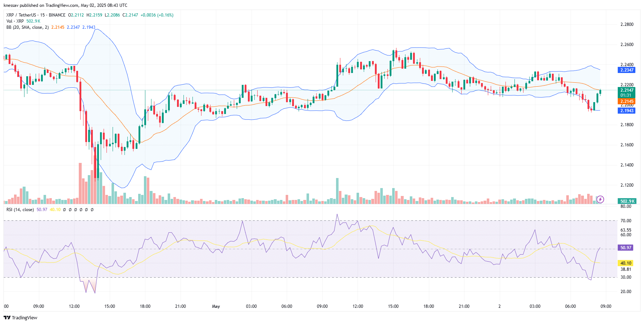
Task: Click the 2.2800 price scale label
Action: point(627,24)
